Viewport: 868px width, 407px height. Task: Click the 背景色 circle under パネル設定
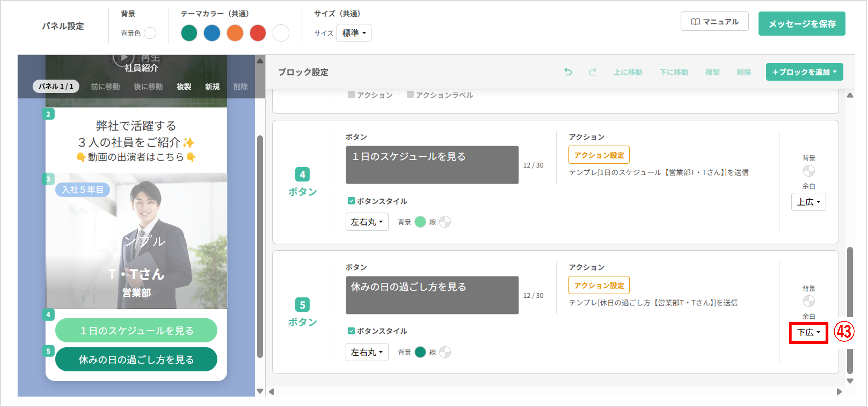pos(151,33)
